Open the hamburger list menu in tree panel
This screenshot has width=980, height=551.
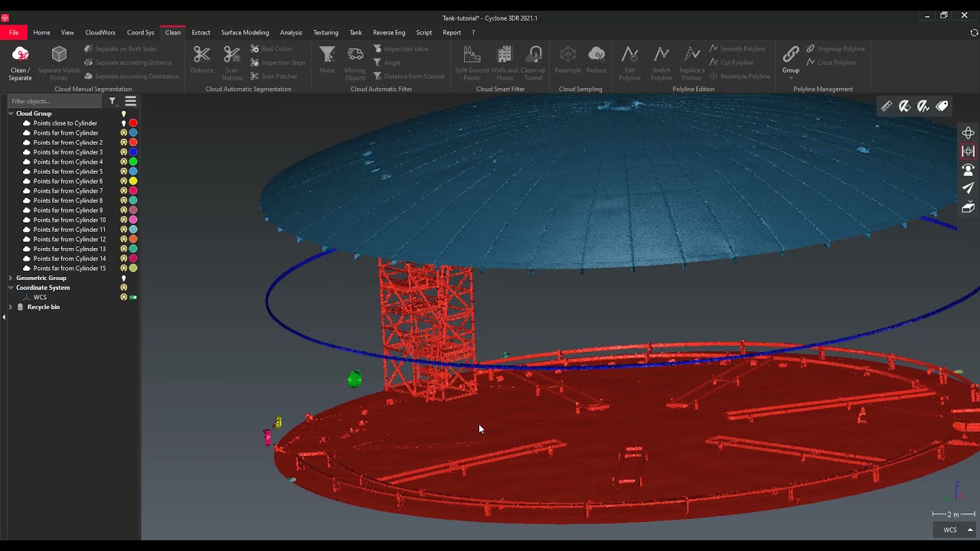pos(131,101)
